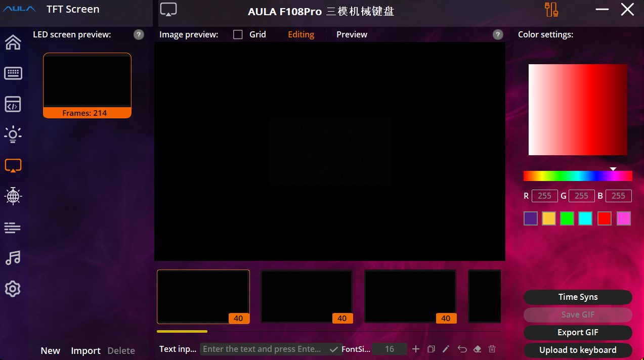Open the text lines sidebar icon
Viewport: 644px width, 360px height.
tap(13, 228)
